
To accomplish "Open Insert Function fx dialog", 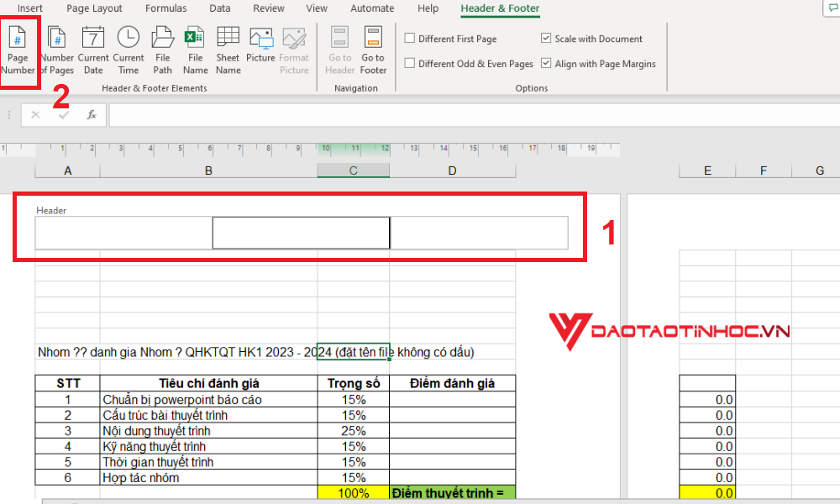I will coord(92,114).
